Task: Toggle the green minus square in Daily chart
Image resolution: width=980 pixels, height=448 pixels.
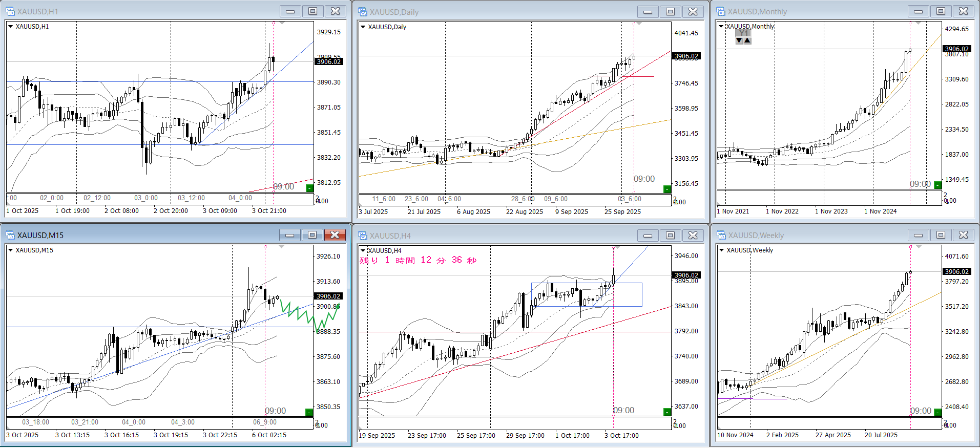Action: [x=667, y=189]
